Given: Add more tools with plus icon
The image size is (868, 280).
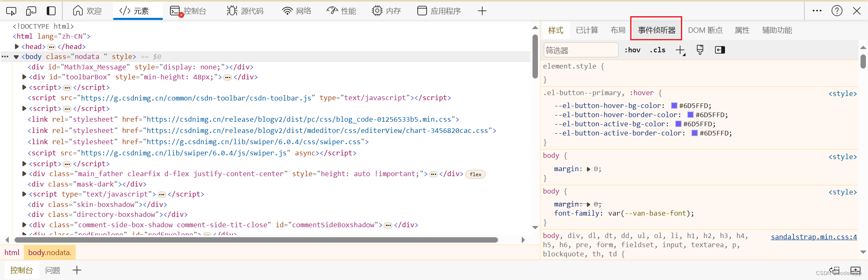Looking at the screenshot, I should click(x=482, y=11).
